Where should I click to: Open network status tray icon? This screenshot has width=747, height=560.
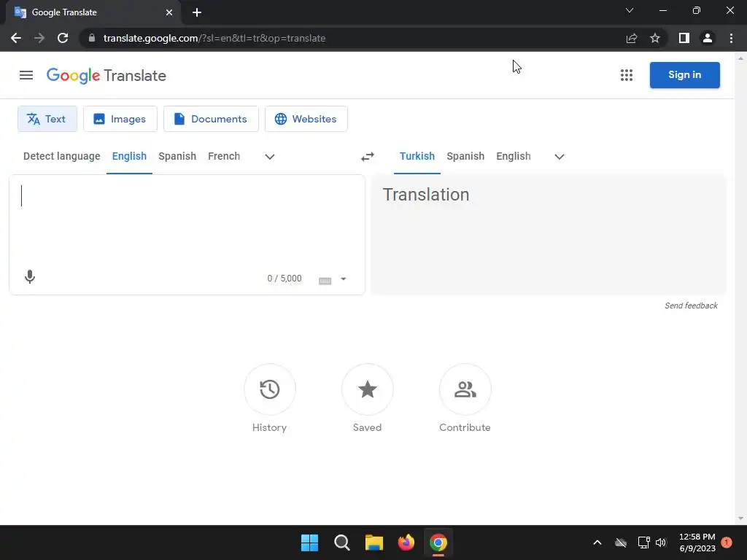(643, 542)
